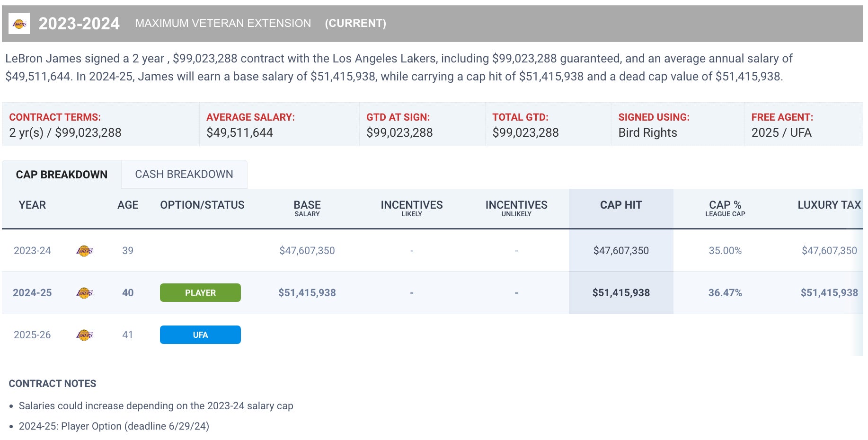Click the Lakers logo in the 2023-24 row
This screenshot has width=868, height=440.
pos(84,251)
